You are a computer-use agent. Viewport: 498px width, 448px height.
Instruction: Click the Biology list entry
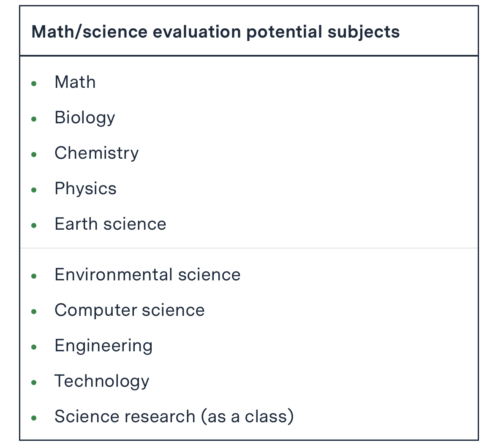(x=85, y=118)
